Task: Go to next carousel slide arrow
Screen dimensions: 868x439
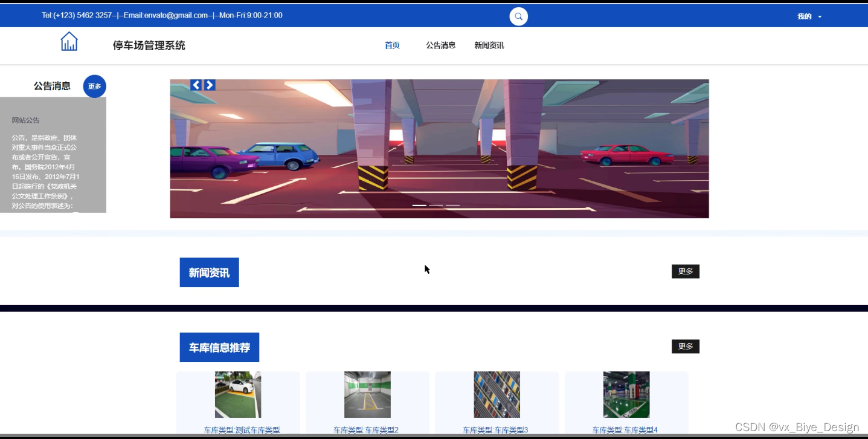Action: click(210, 85)
